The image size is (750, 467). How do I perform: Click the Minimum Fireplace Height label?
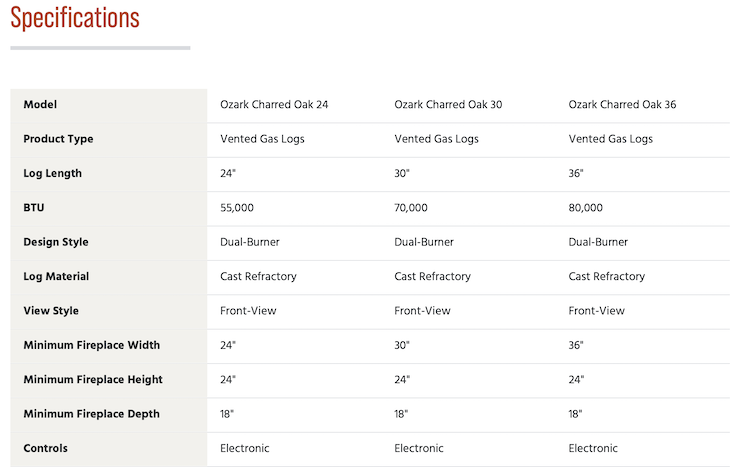coord(93,379)
